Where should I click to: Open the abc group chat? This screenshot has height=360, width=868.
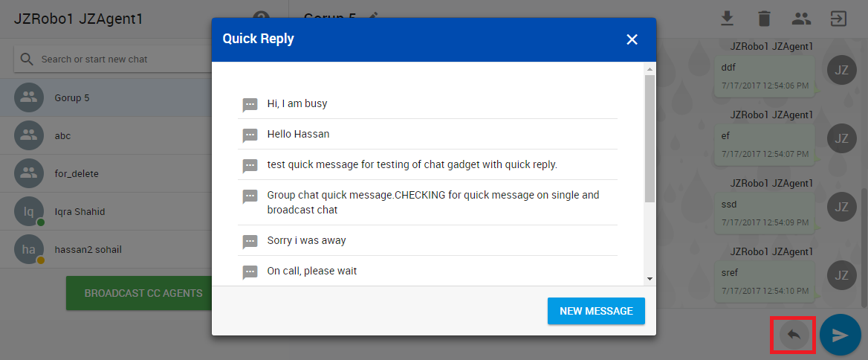(62, 135)
